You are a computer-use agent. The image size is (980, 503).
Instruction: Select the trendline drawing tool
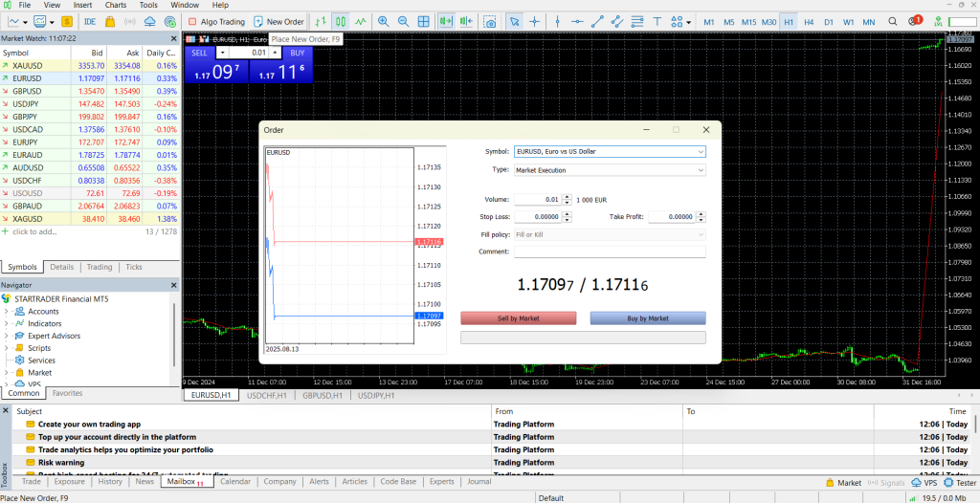click(597, 21)
